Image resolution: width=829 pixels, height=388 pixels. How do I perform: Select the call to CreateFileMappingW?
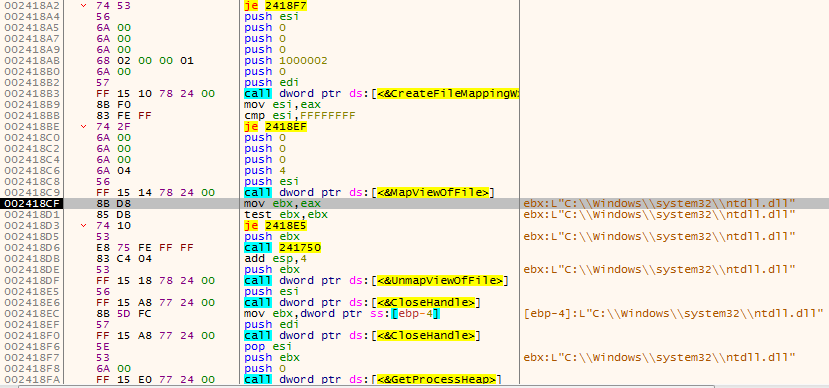point(381,94)
